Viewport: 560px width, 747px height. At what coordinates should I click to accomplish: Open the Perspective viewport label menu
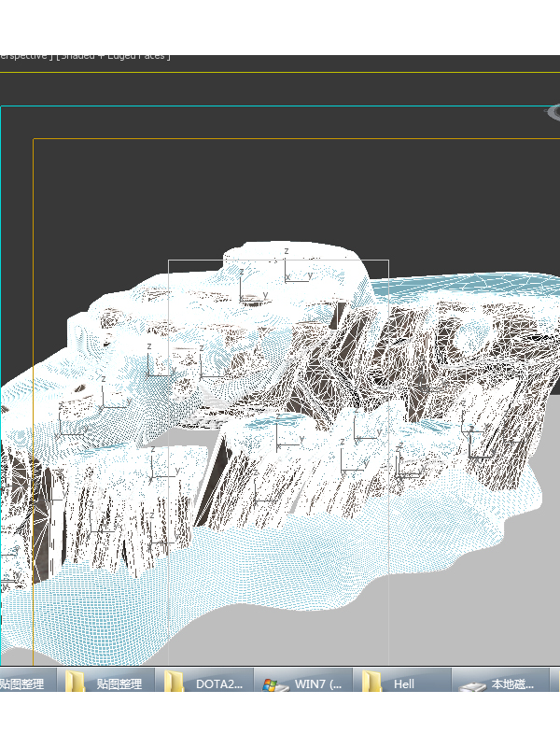[x=23, y=56]
